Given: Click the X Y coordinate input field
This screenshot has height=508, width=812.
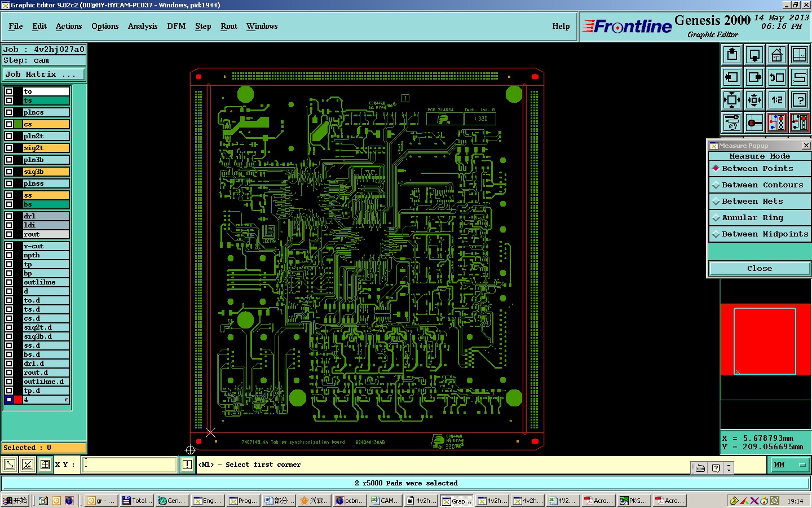Looking at the screenshot, I should (130, 465).
